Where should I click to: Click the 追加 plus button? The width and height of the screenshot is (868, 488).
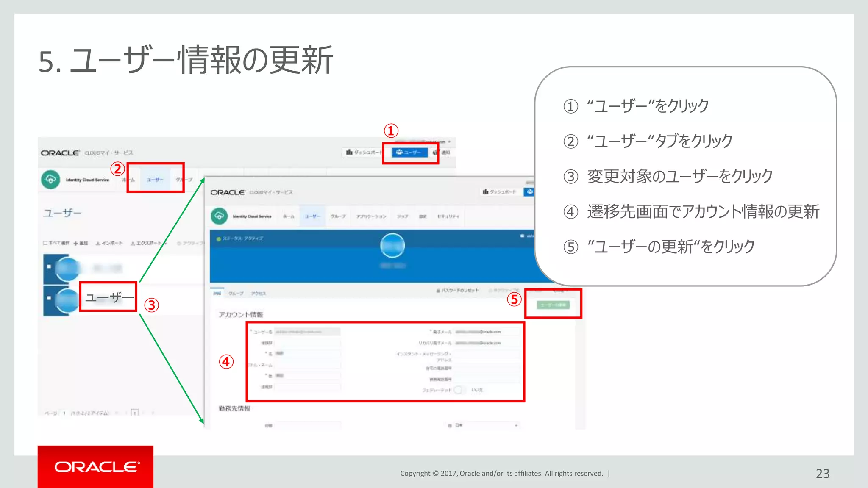click(x=81, y=243)
